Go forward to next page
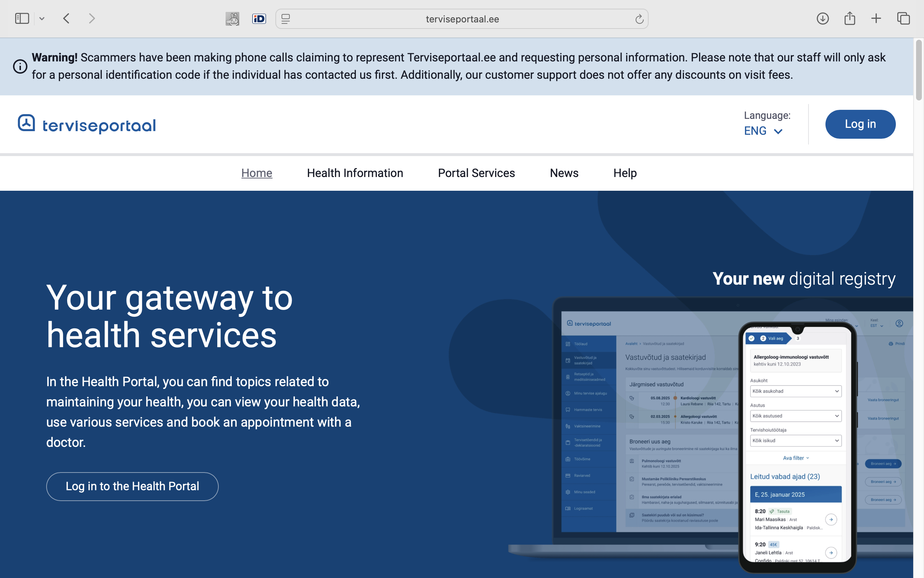This screenshot has width=924, height=578. coord(92,18)
